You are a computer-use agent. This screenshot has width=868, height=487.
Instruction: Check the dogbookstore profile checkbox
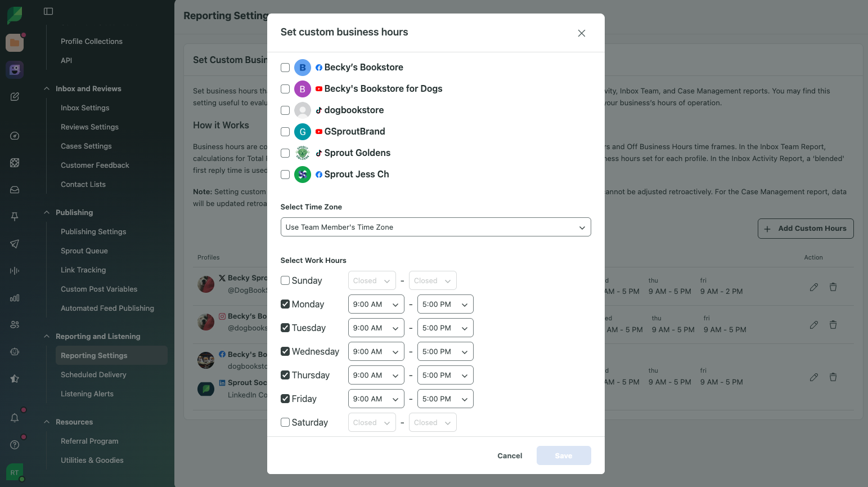pos(285,110)
